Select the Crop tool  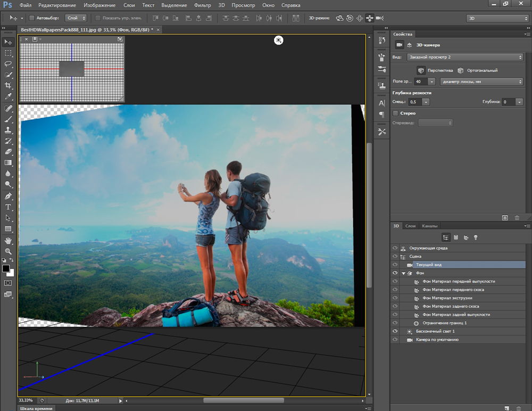(x=8, y=86)
